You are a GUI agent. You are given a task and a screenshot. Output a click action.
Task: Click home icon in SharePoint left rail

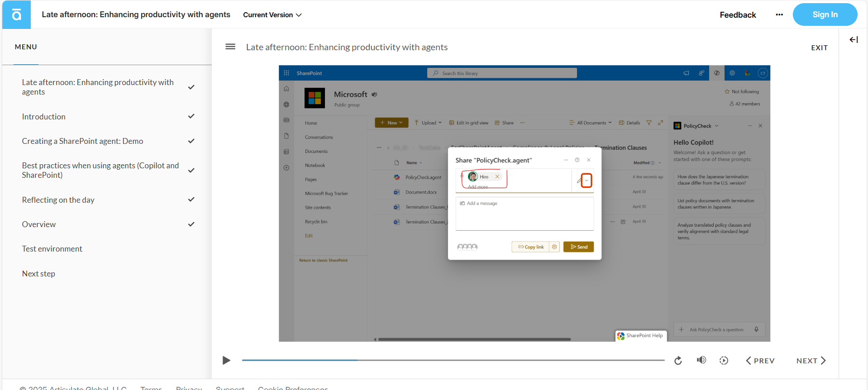(286, 89)
